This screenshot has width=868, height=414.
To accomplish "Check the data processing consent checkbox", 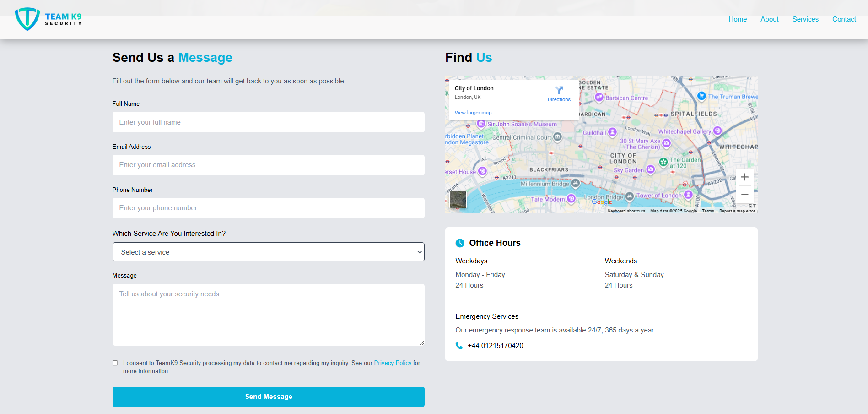I will [x=115, y=363].
